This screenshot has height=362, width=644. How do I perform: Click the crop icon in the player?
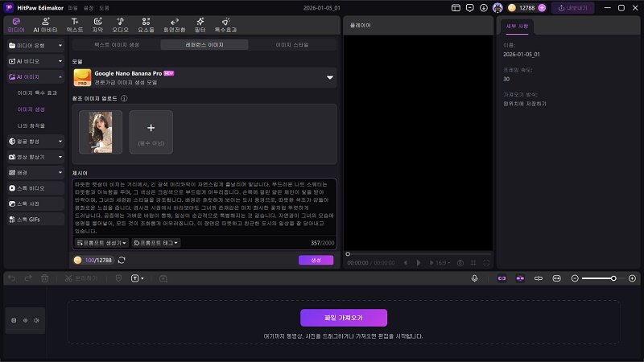(473, 263)
